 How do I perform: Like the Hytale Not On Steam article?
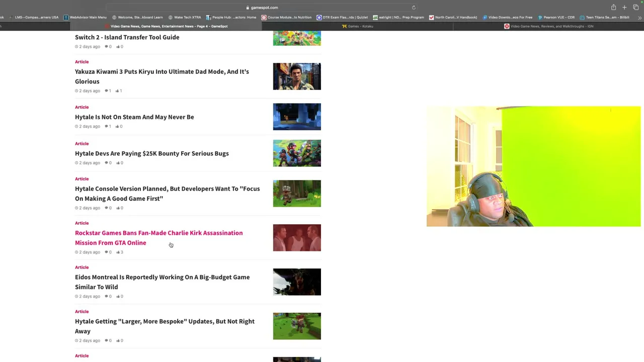click(x=119, y=127)
